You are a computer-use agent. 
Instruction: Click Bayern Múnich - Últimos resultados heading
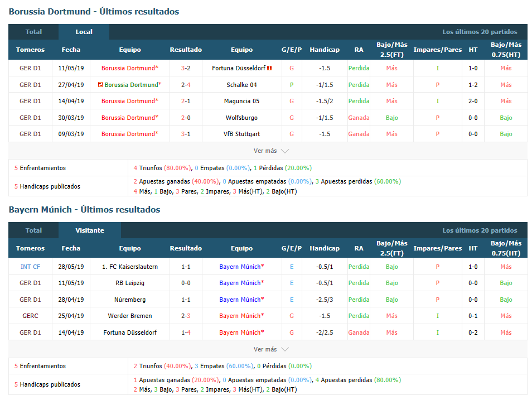[84, 210]
